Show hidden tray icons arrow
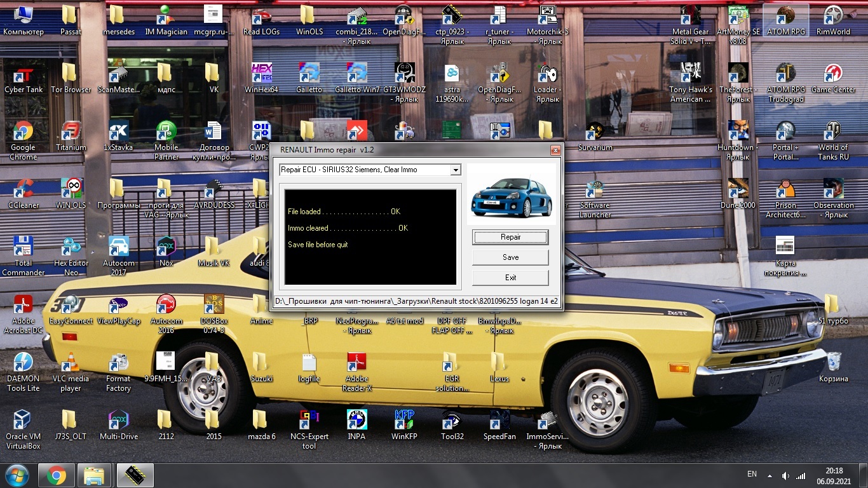 point(770,475)
